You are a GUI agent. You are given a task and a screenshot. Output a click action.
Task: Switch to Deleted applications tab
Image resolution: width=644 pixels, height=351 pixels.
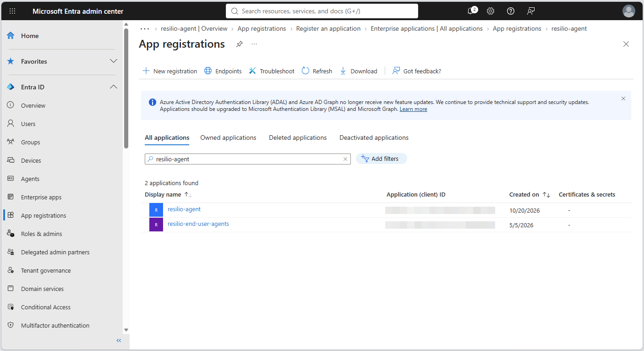point(298,137)
